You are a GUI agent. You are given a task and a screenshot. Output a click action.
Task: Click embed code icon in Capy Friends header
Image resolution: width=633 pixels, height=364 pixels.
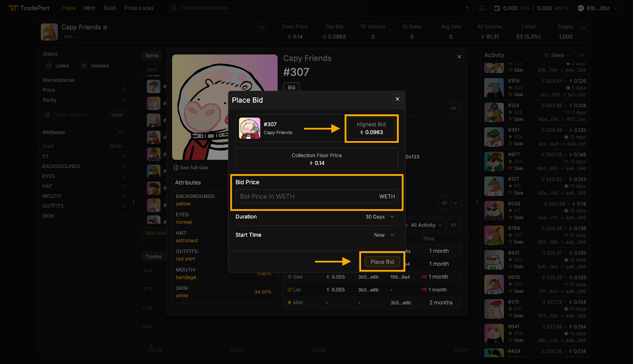click(262, 27)
